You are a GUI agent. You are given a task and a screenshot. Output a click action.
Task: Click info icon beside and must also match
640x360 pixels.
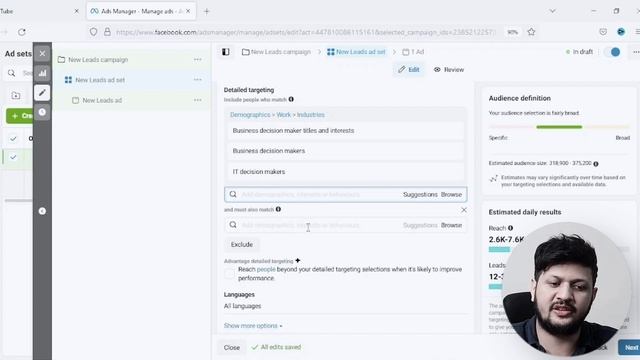(278, 209)
